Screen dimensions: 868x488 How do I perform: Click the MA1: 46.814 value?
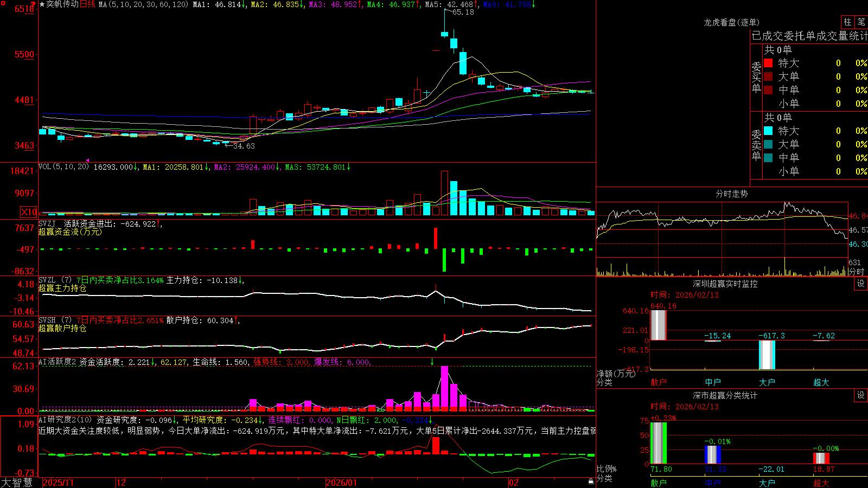pyautogui.click(x=217, y=4)
